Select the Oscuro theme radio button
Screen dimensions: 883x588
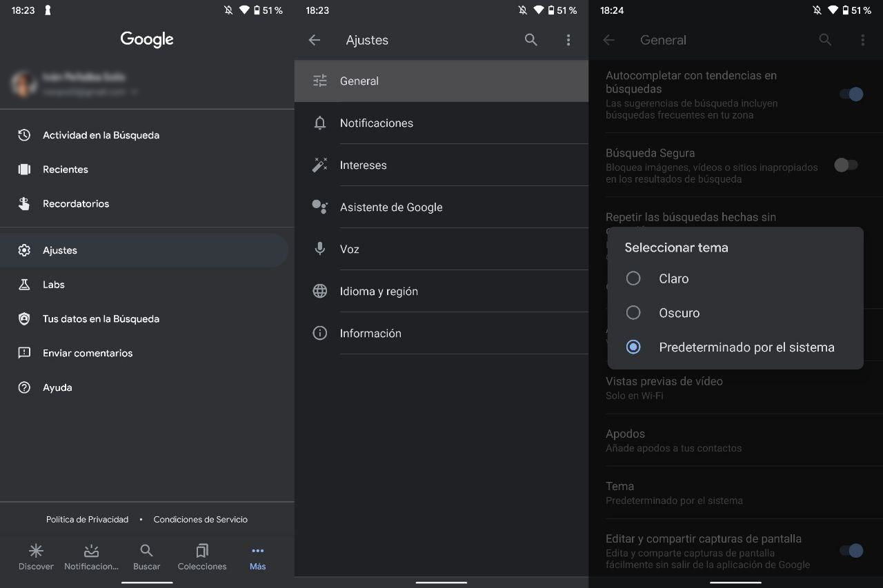click(x=633, y=313)
